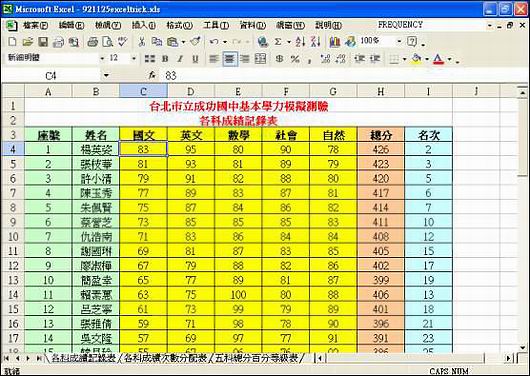Click the Font Color red A swatch
This screenshot has height=376, width=530.
click(438, 59)
